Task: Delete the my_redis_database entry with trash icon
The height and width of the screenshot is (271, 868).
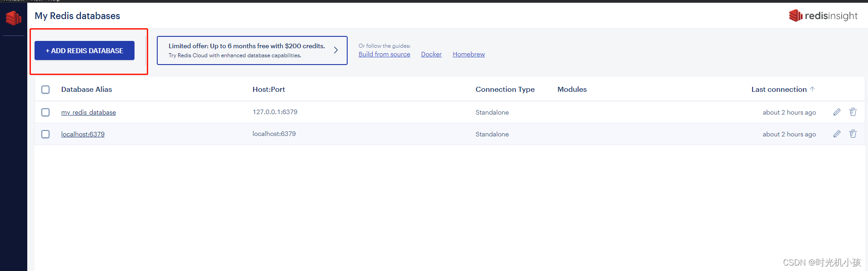Action: coord(853,112)
